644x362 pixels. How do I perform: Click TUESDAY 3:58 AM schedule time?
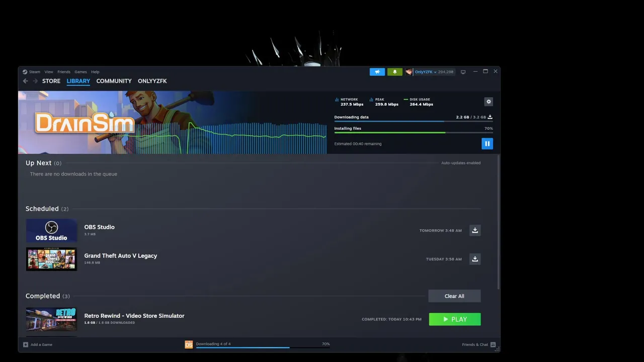pyautogui.click(x=444, y=259)
